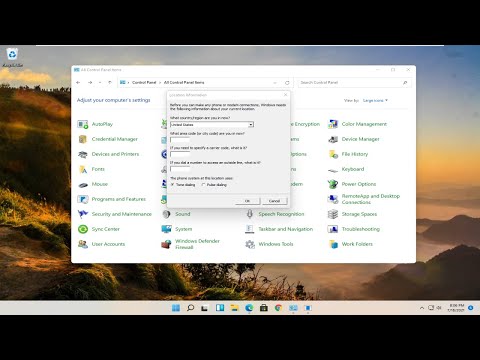Image resolution: width=480 pixels, height=360 pixels.
Task: Open the File History icon
Action: coord(333,154)
